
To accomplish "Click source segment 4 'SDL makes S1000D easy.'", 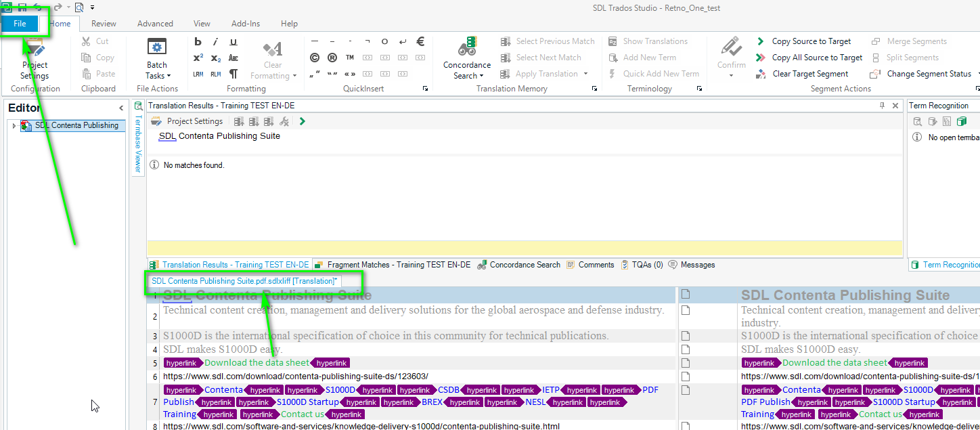I will click(223, 349).
